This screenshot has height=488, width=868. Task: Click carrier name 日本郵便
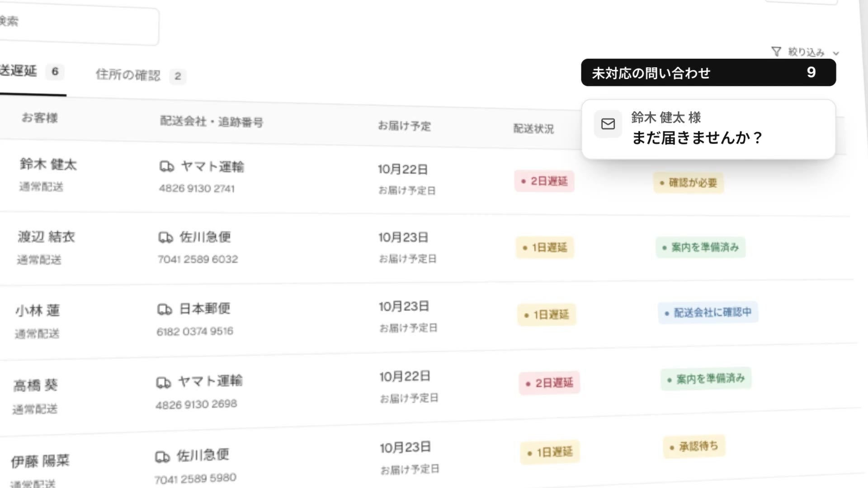pos(205,309)
